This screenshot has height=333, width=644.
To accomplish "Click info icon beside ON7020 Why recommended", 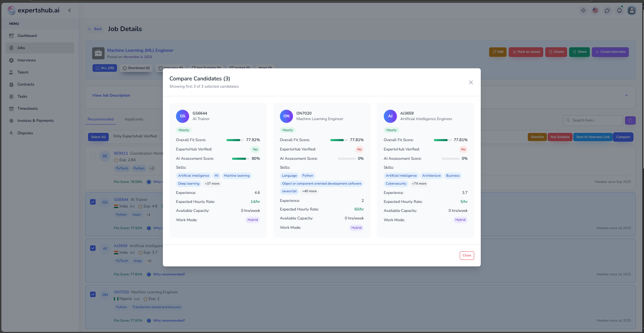I will coord(149,321).
